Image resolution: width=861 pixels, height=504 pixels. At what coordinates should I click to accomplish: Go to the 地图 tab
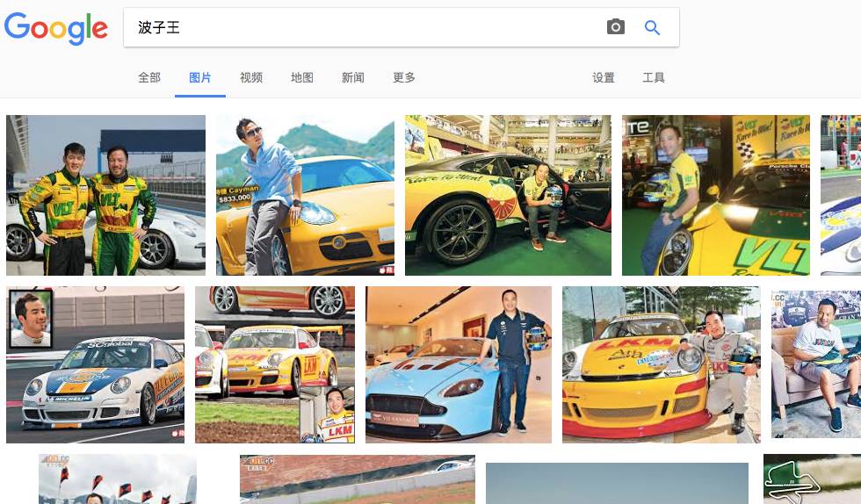[x=302, y=77]
